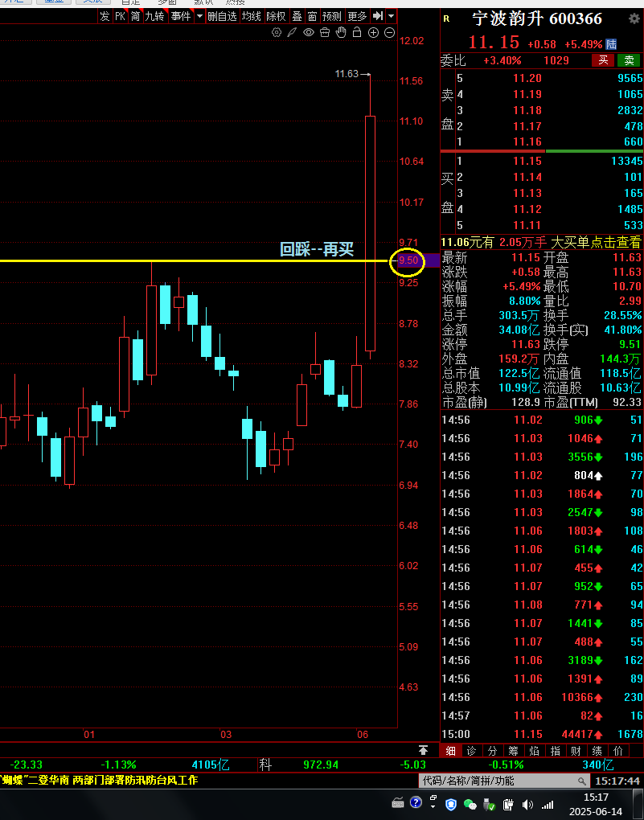The image size is (644, 820).
Task: Open 更多 more options
Action: 357,16
